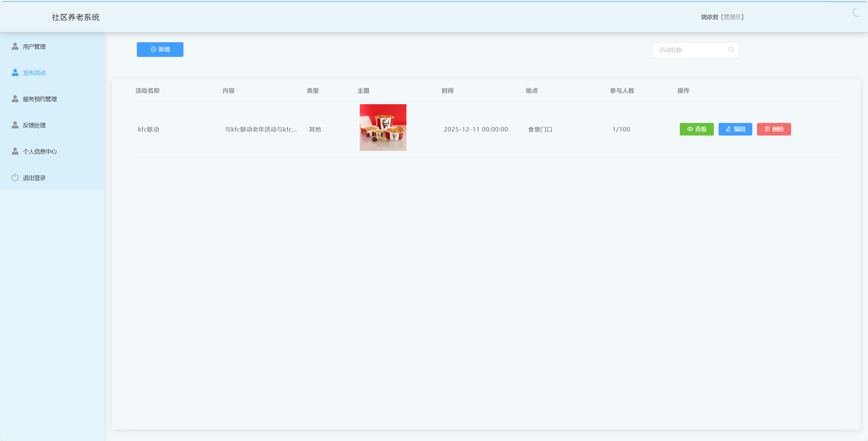The image size is (868, 441).
Task: Click the 反馈处理 person icon
Action: click(15, 125)
